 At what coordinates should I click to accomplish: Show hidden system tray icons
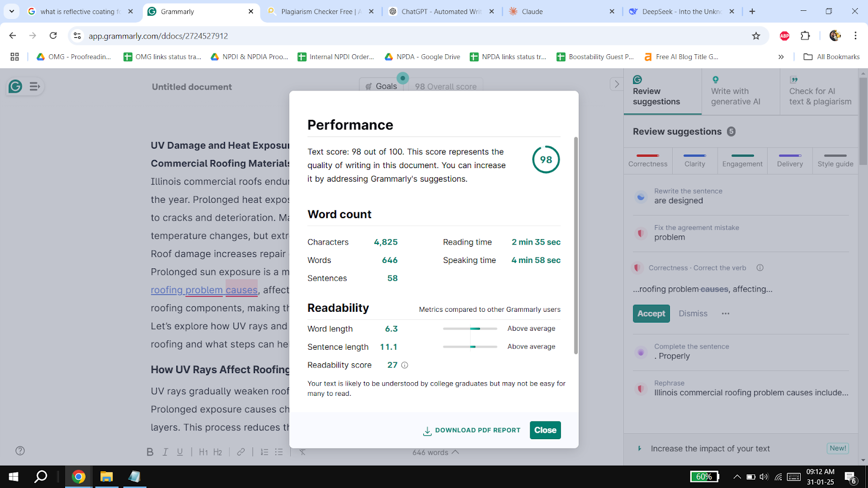click(x=737, y=477)
